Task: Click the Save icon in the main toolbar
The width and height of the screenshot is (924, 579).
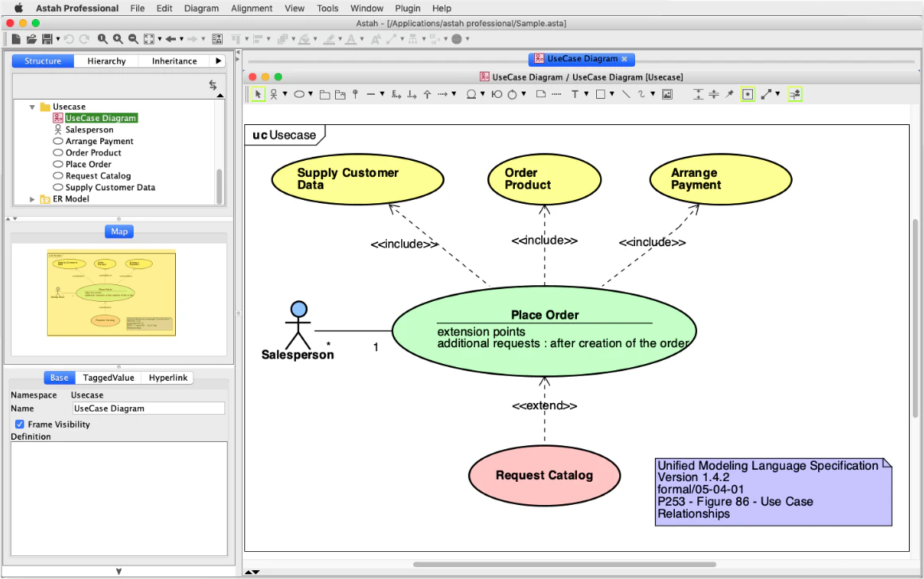Action: tap(48, 37)
